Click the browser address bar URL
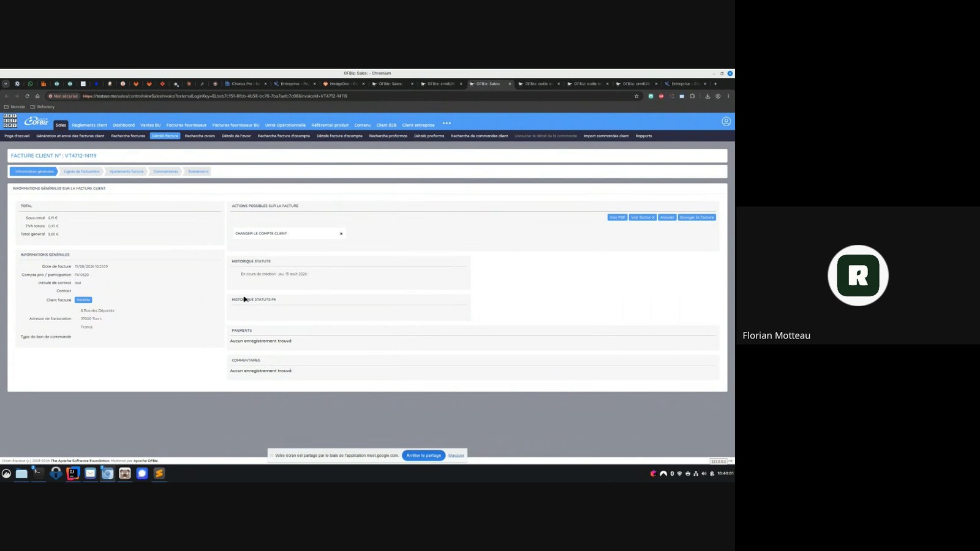Viewport: 980px width, 551px height. tap(215, 96)
